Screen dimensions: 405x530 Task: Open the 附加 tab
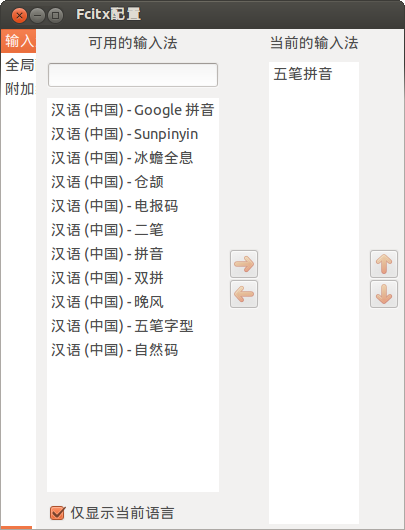pyautogui.click(x=19, y=89)
